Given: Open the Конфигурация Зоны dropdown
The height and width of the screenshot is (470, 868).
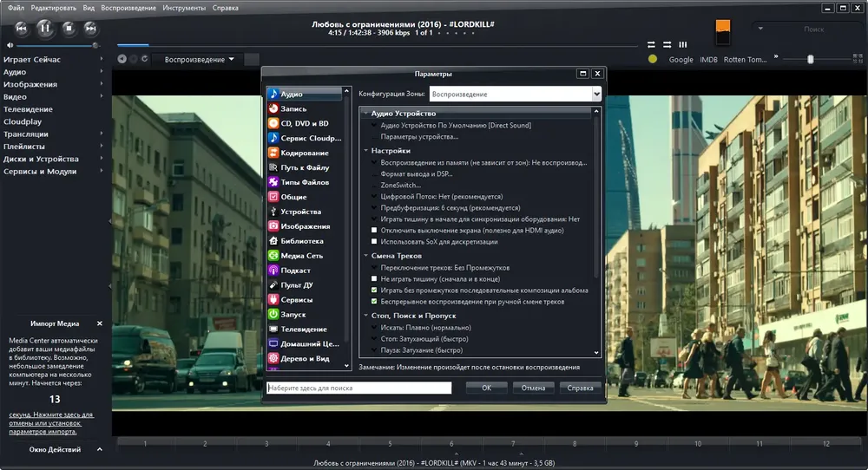Looking at the screenshot, I should (x=515, y=94).
